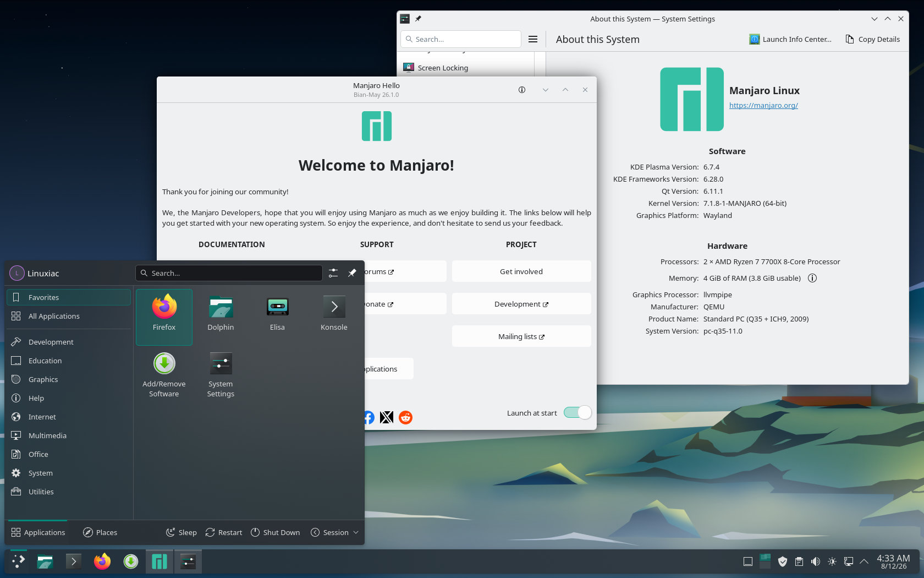This screenshot has height=578, width=924.
Task: Open the Help category
Action: tap(69, 398)
